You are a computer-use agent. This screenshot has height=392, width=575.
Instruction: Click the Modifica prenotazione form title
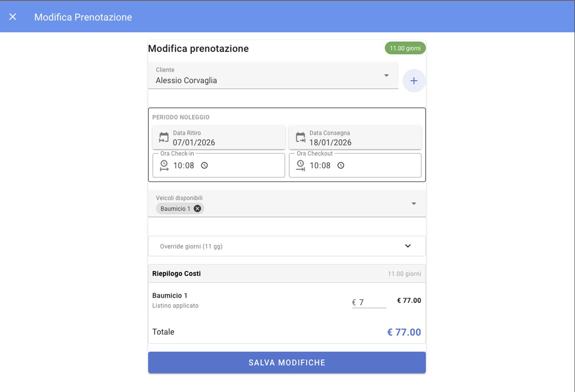198,49
